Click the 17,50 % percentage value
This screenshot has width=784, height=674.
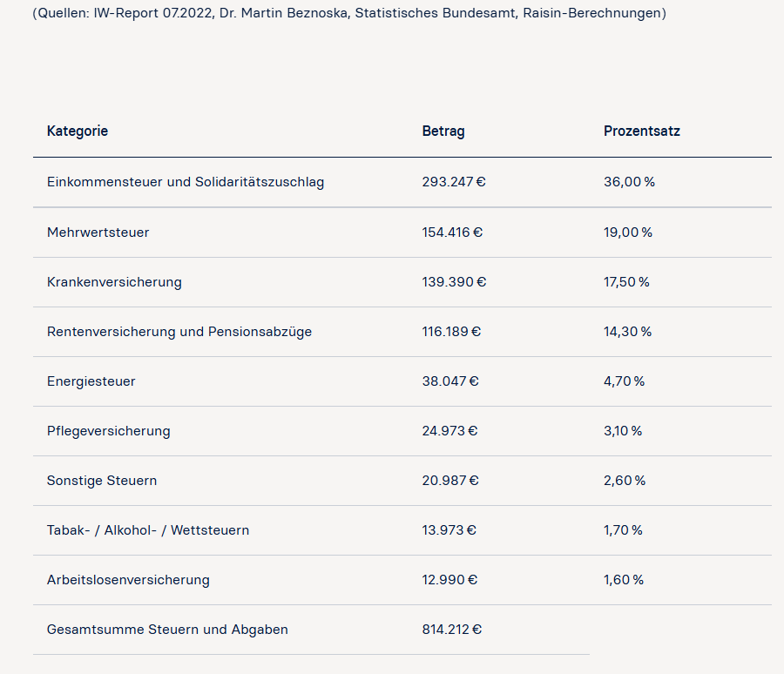click(x=626, y=282)
